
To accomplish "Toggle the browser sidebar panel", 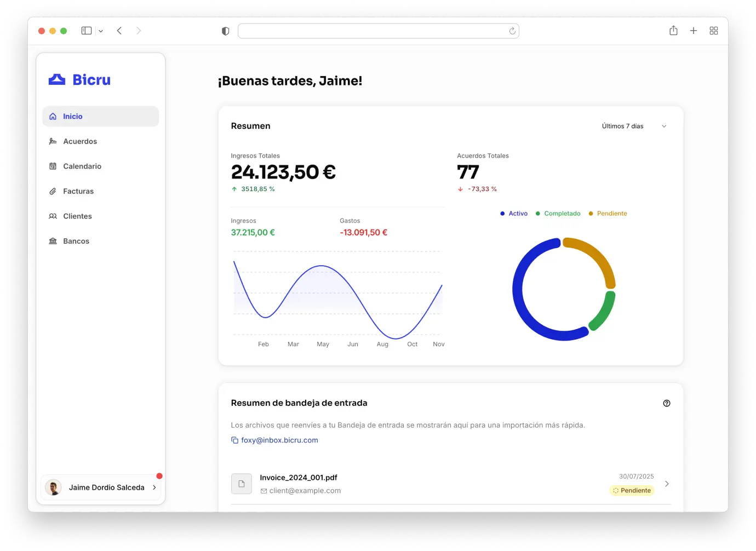I will click(x=87, y=31).
